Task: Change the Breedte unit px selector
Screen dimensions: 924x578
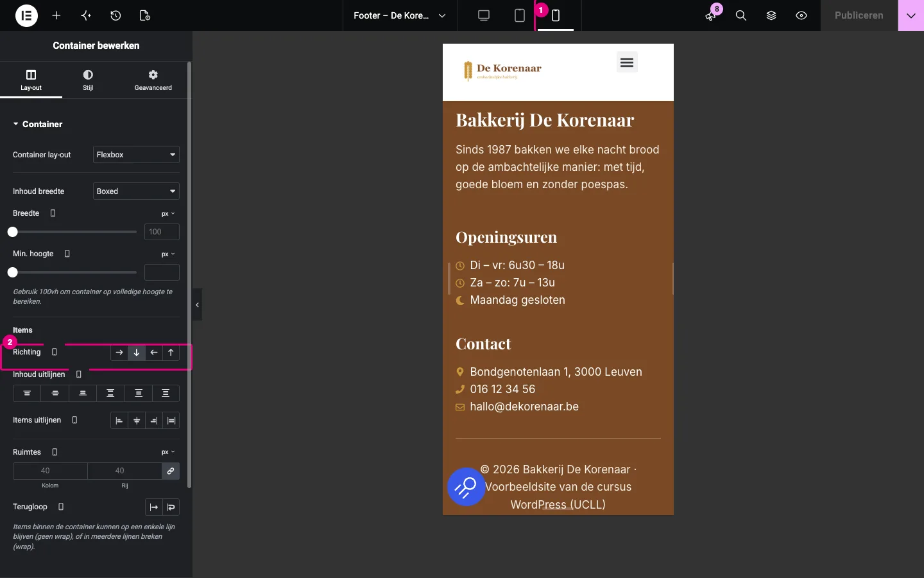Action: pyautogui.click(x=168, y=214)
